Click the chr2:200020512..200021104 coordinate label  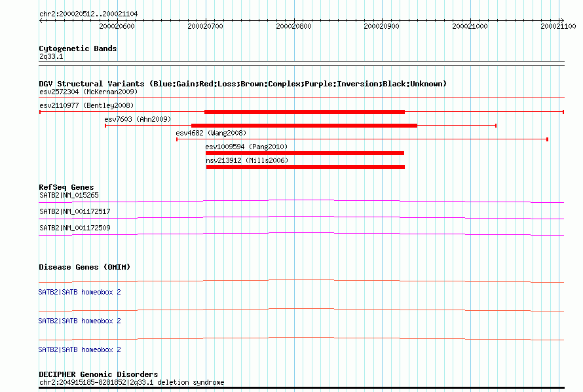click(x=88, y=14)
